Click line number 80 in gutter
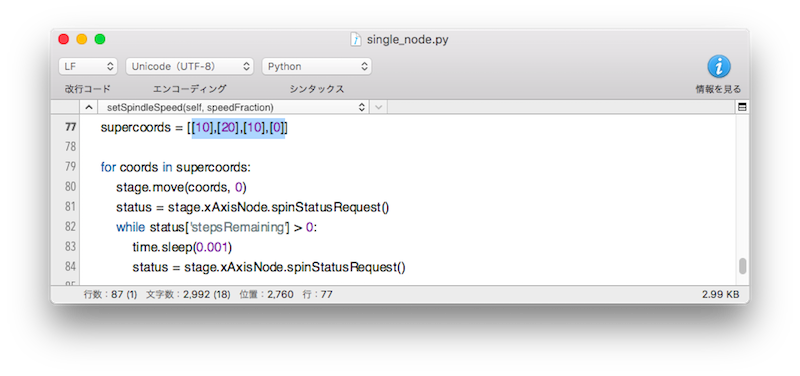The height and width of the screenshot is (376, 800). (x=70, y=187)
